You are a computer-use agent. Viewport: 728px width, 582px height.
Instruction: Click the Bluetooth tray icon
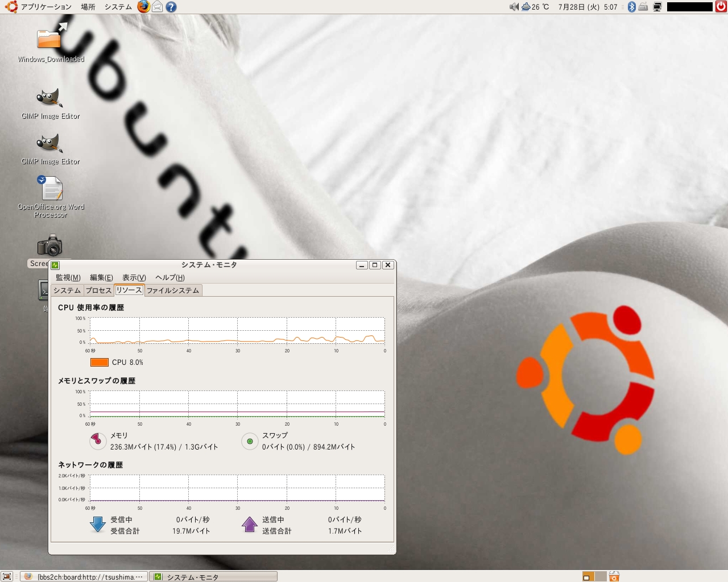tap(631, 7)
